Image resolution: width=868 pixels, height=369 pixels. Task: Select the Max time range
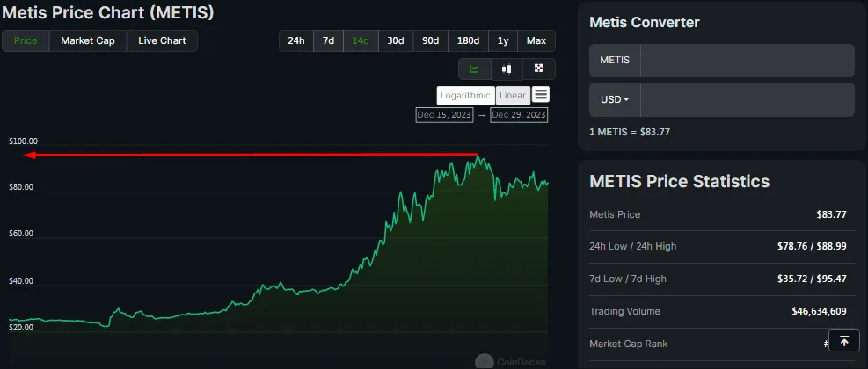pyautogui.click(x=536, y=41)
